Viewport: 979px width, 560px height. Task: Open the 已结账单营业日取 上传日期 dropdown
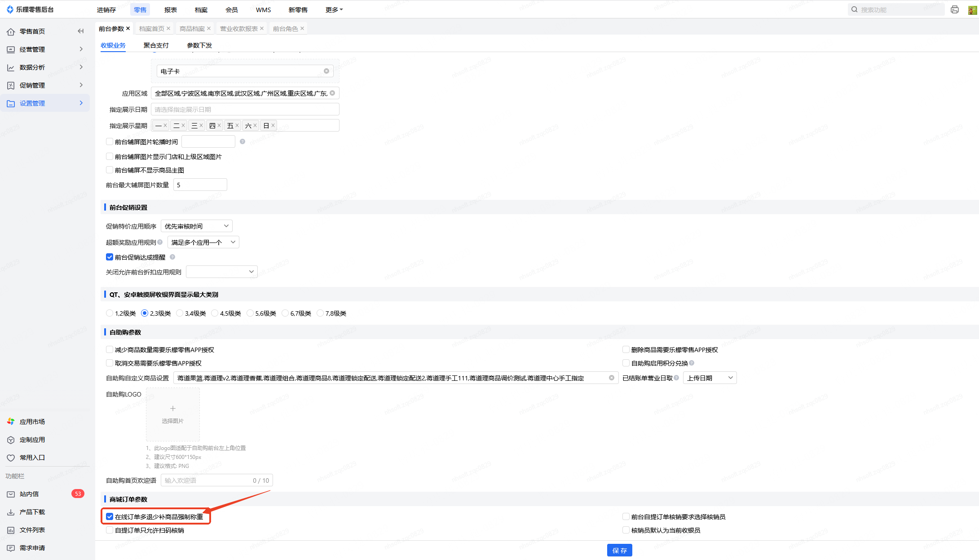tap(709, 378)
